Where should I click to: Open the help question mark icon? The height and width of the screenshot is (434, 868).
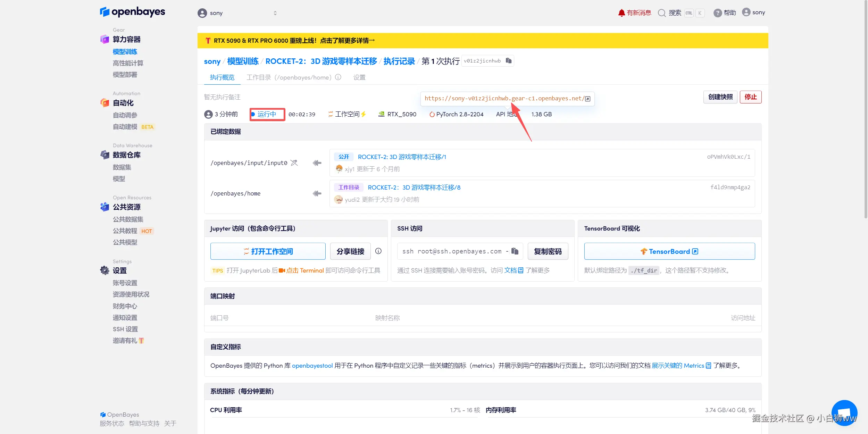pyautogui.click(x=717, y=13)
